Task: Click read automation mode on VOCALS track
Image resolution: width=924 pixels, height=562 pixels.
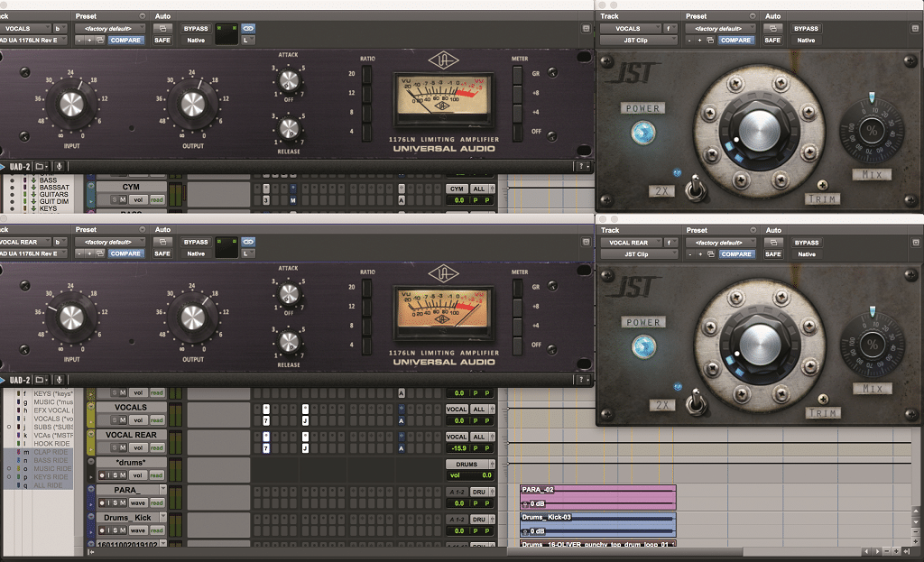Action: pos(157,420)
